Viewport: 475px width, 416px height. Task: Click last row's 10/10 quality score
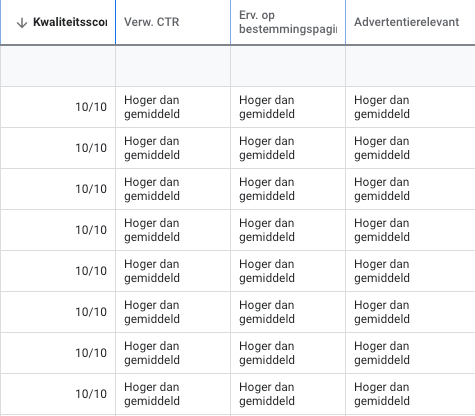(x=91, y=394)
